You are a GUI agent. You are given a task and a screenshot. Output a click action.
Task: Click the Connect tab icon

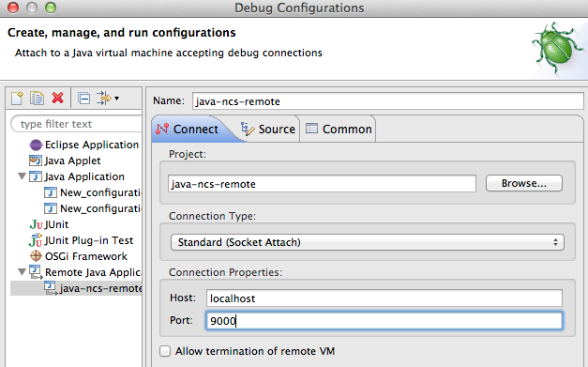point(162,129)
